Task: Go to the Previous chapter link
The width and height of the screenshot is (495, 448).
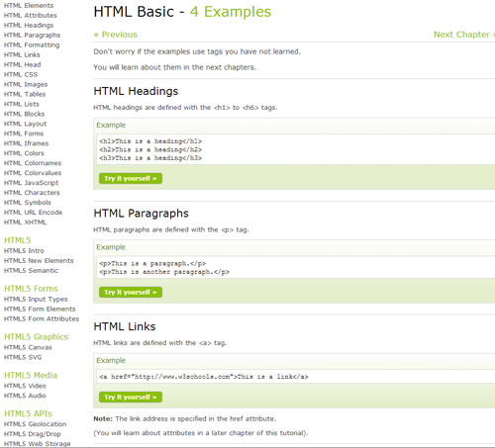Action: point(116,35)
